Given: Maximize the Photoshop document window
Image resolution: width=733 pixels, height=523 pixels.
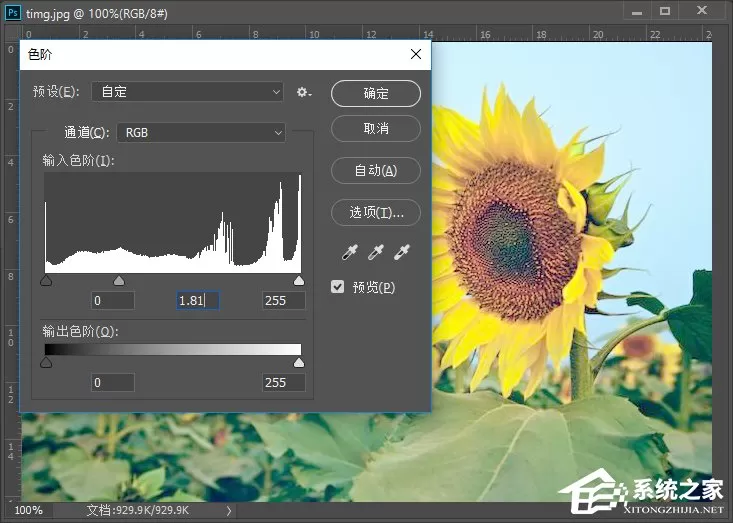Looking at the screenshot, I should tap(665, 11).
